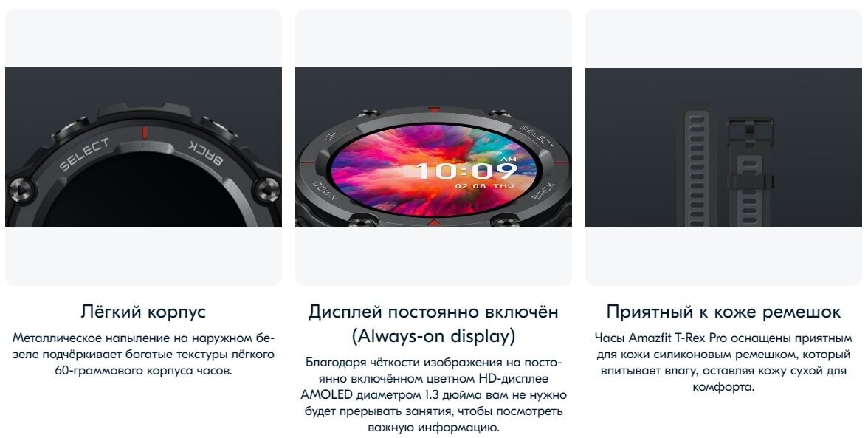This screenshot has width=868, height=438.
Task: Click the heading Приятный к коже ремешок
Action: click(x=723, y=311)
